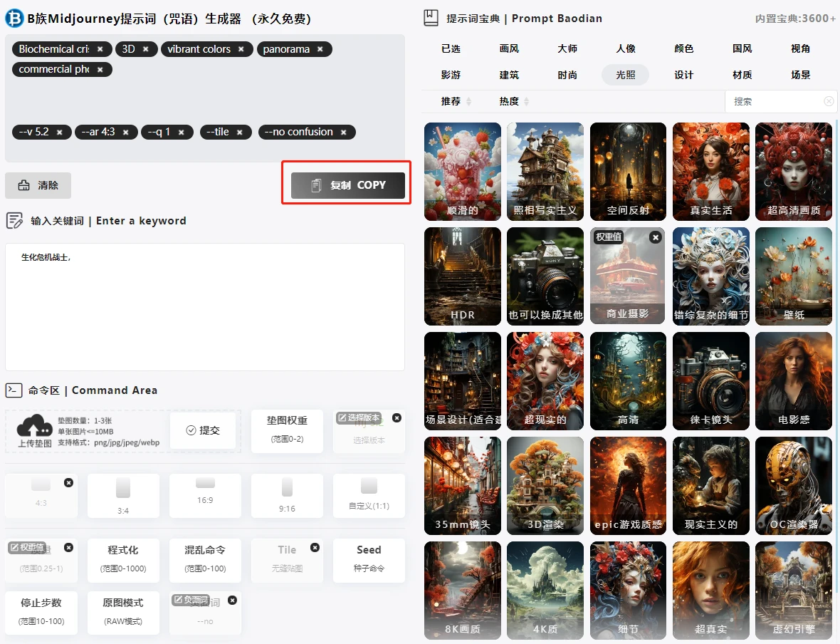
Task: Remove the 'panorama' prompt tag
Action: [x=320, y=49]
